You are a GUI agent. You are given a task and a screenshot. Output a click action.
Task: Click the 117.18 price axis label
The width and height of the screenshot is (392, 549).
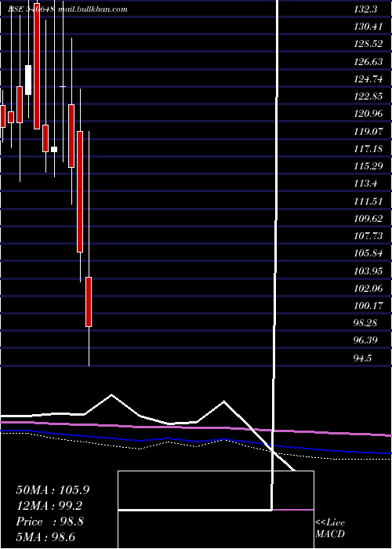(x=368, y=149)
